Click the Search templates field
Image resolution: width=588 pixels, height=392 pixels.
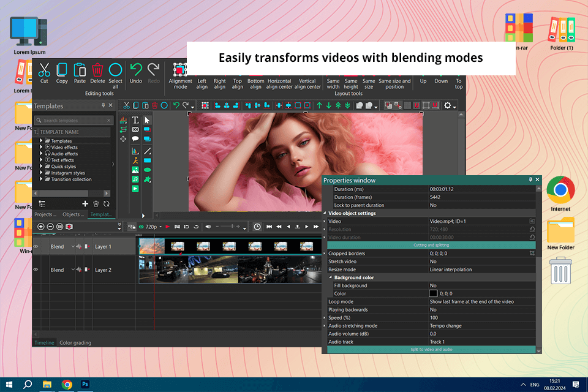click(73, 121)
